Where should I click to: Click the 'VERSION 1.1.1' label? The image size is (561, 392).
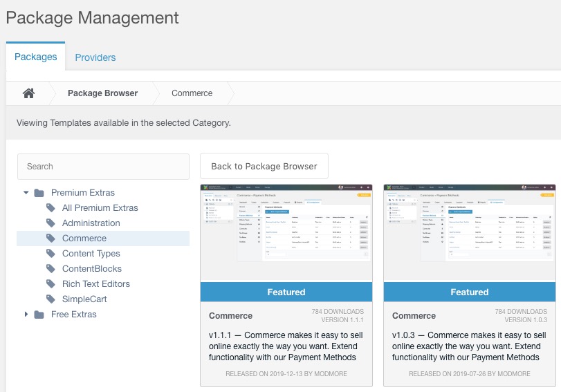(x=342, y=320)
